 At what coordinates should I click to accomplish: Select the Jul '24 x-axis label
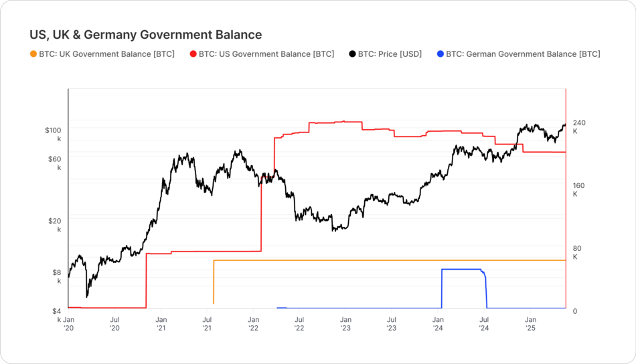[x=484, y=323]
